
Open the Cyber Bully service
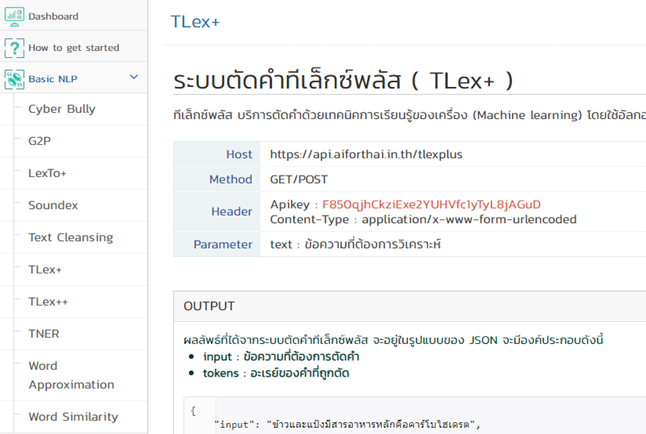click(62, 109)
